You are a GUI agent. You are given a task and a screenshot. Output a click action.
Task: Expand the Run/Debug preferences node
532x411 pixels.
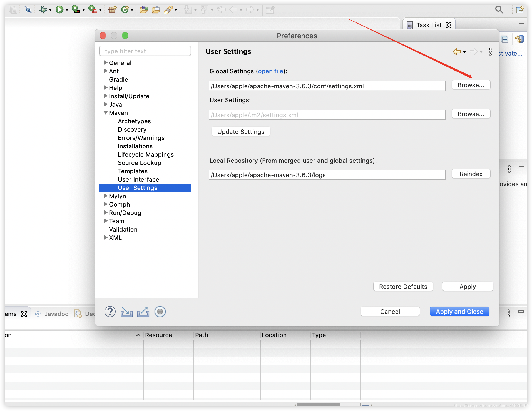pos(106,212)
